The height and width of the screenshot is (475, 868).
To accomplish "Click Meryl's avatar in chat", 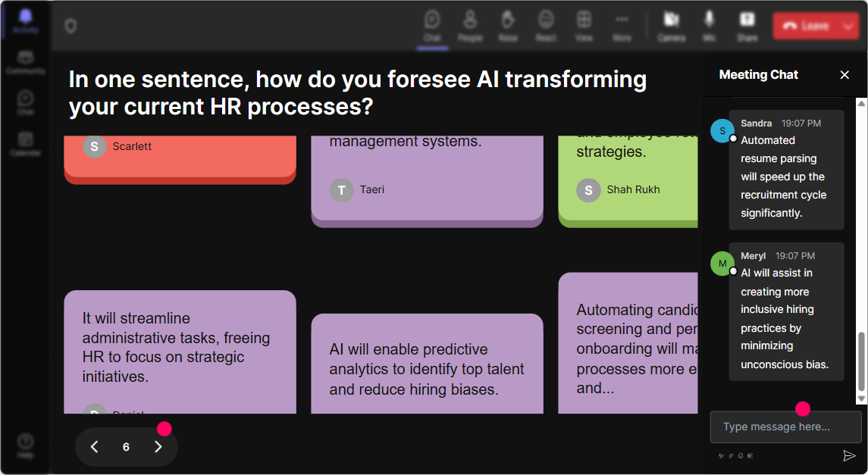I will pos(722,263).
